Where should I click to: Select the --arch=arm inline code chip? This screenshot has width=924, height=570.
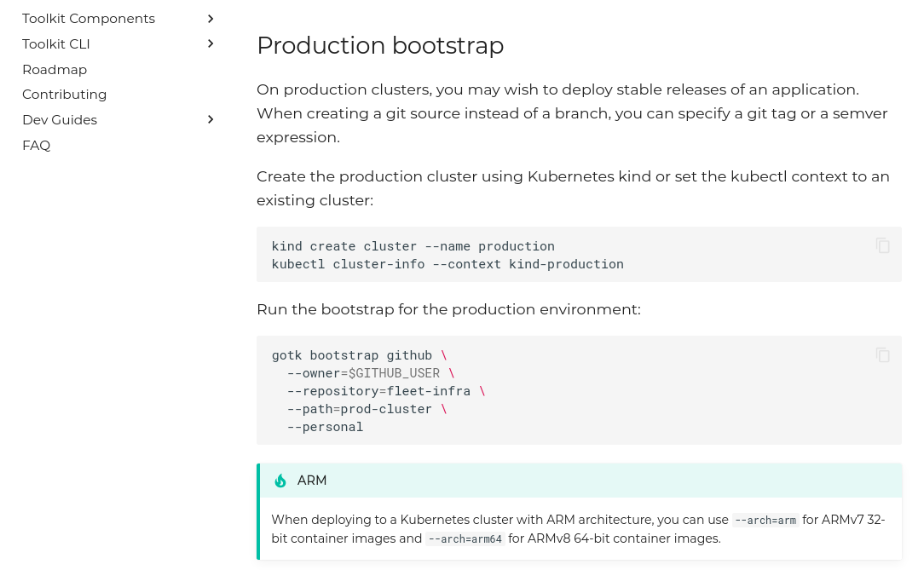765,520
